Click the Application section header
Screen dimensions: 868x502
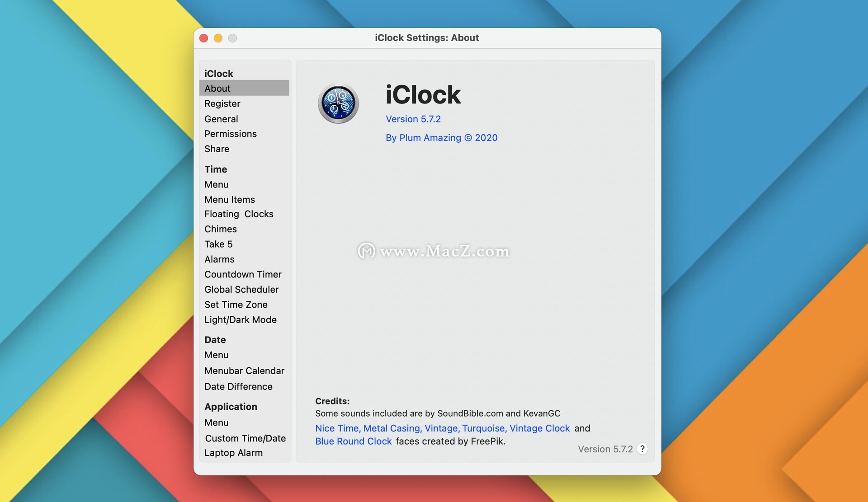click(231, 407)
